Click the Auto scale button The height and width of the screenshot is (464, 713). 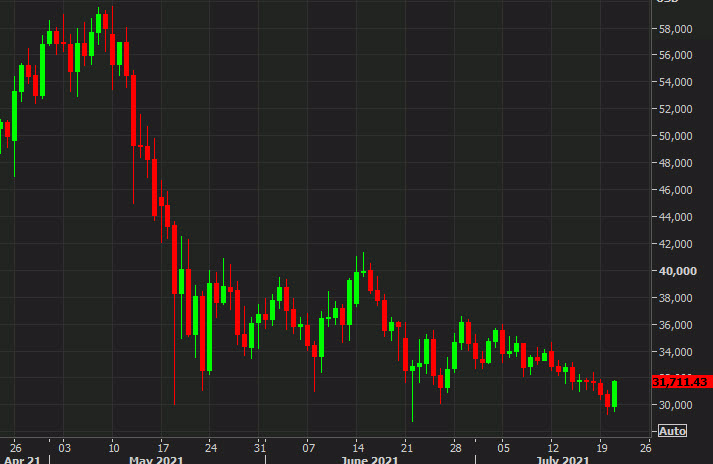click(672, 431)
